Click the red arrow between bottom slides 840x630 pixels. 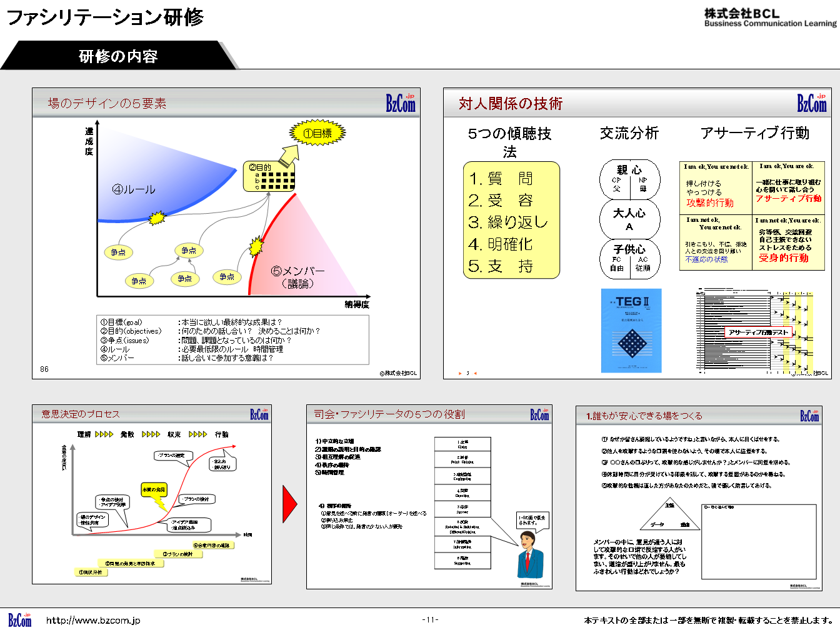[x=290, y=504]
